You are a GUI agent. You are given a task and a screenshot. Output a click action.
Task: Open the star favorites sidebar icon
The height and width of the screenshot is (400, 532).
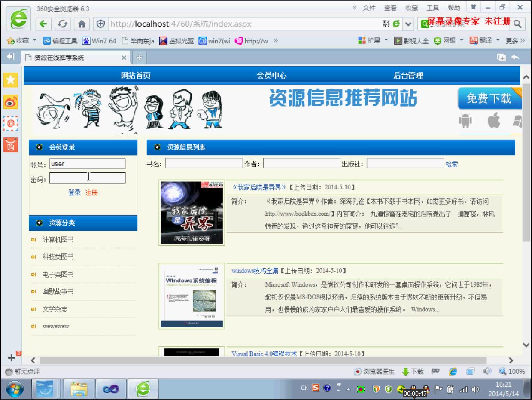tap(11, 79)
